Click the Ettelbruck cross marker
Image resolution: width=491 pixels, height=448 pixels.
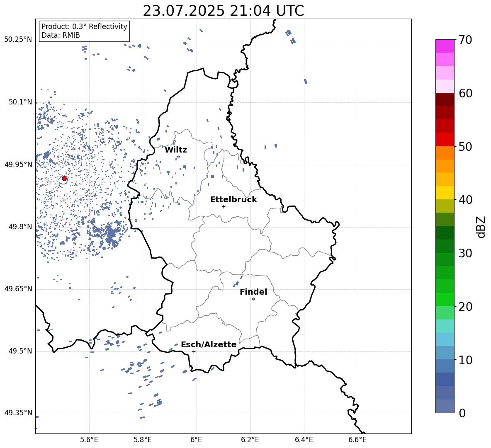224,206
